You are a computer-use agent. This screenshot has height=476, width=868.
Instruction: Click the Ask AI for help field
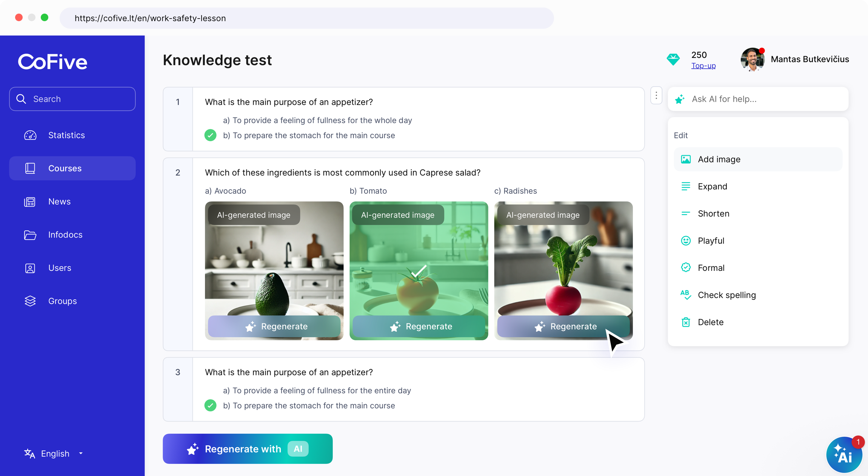point(758,99)
